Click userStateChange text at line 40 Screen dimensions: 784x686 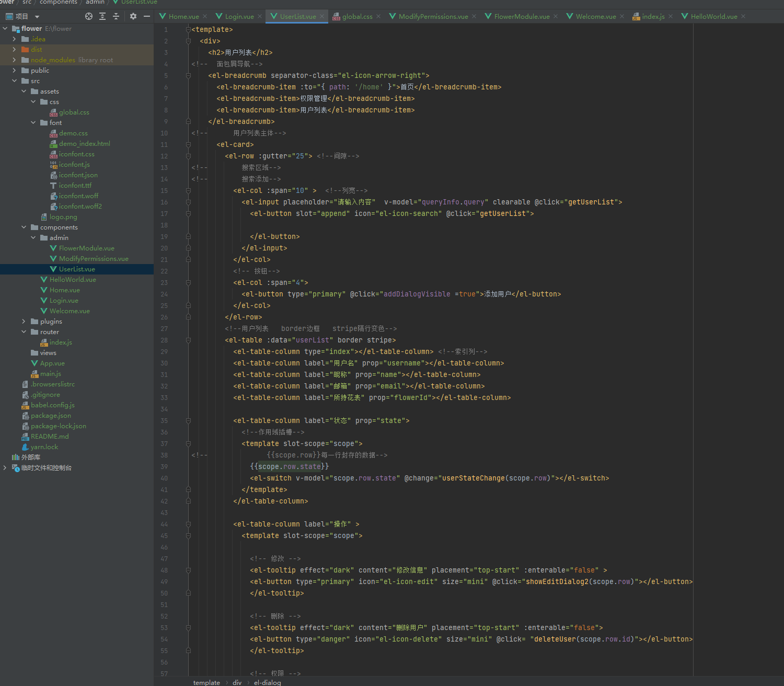474,478
